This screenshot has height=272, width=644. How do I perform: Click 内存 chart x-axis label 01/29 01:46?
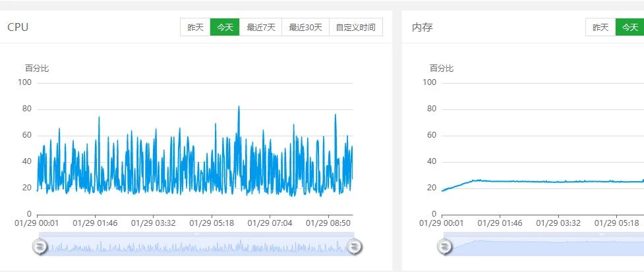[x=500, y=223]
